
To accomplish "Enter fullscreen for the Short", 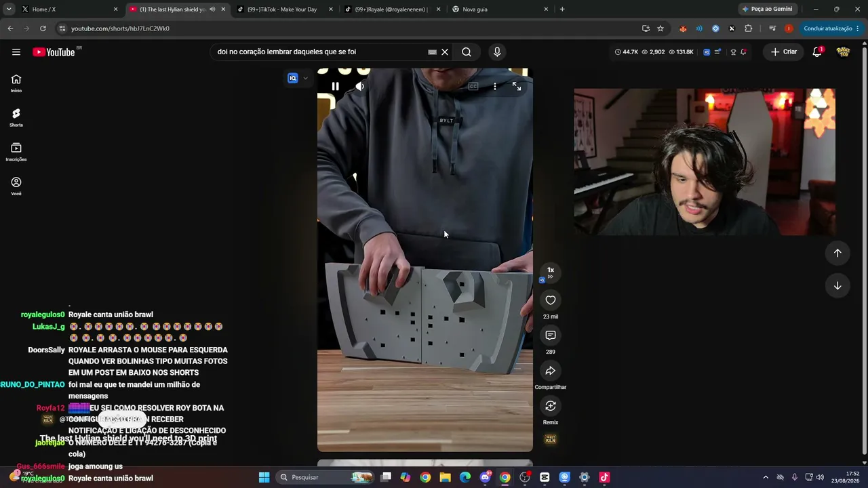I will [517, 86].
